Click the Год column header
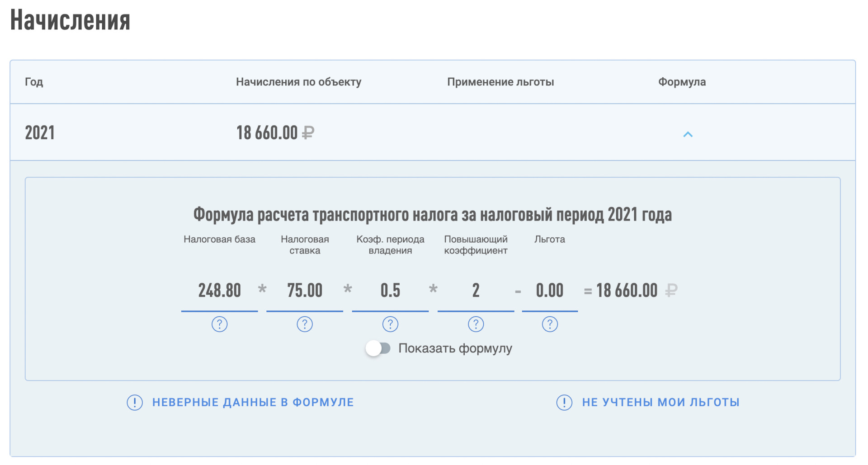 click(34, 82)
